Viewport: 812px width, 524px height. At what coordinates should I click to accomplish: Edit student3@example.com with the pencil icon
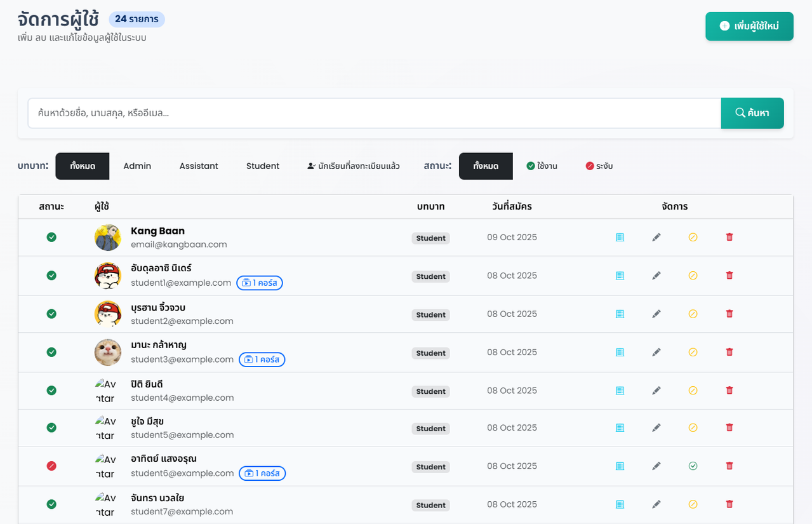(656, 352)
